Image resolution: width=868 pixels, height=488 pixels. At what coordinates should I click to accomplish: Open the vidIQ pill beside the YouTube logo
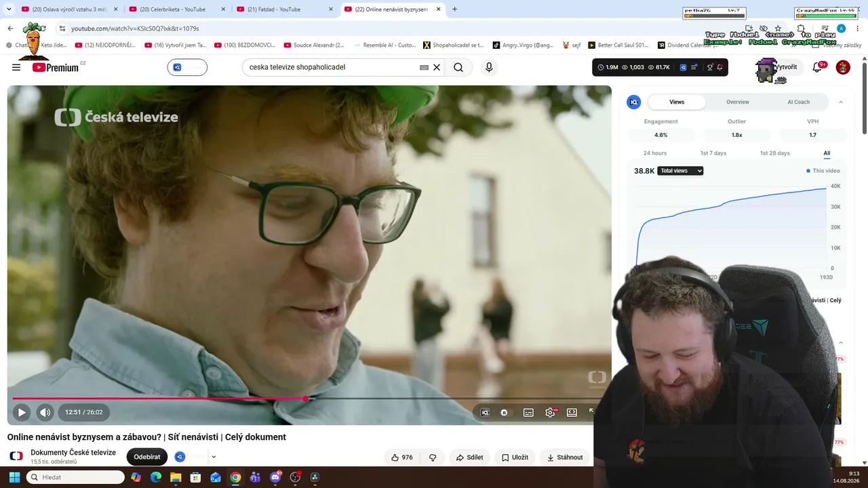pos(187,67)
